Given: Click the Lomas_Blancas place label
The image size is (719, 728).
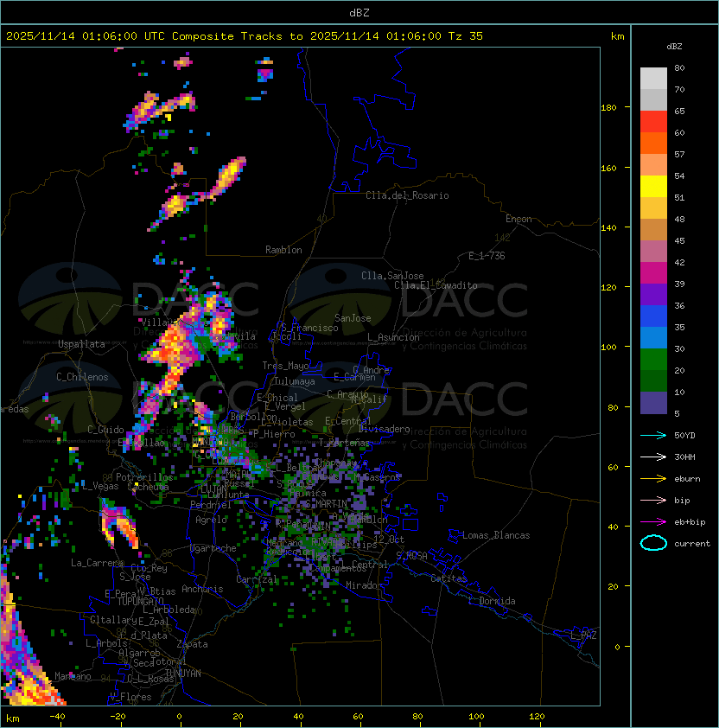Looking at the screenshot, I should pos(496,535).
